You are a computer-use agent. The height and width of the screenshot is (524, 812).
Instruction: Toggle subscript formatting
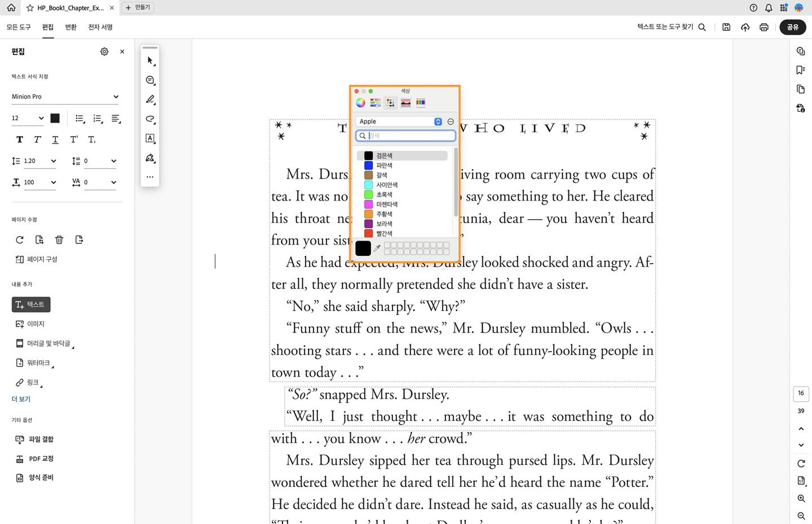(92, 140)
